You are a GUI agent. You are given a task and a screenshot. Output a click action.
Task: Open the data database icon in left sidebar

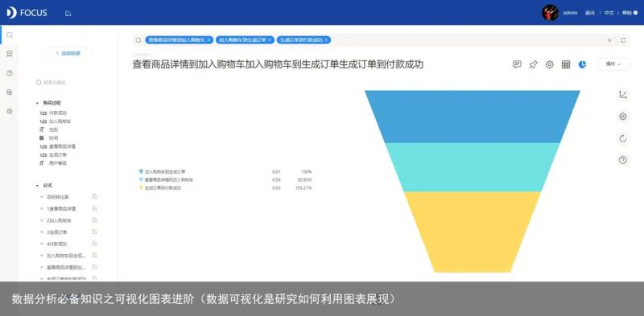pyautogui.click(x=10, y=92)
